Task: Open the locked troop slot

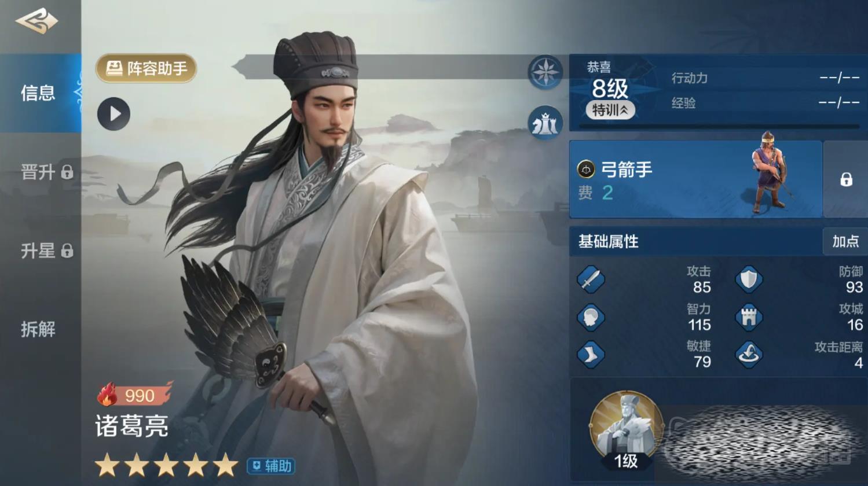Action: click(x=846, y=179)
